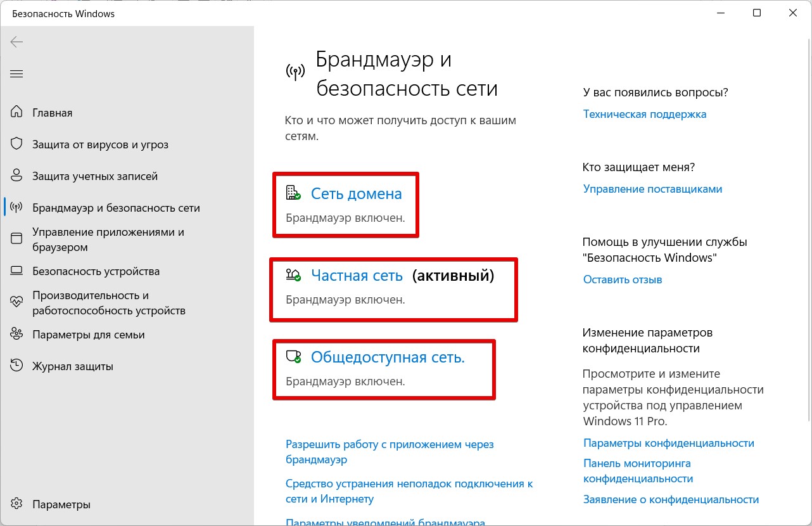
Task: Click the page heading Брандмауэр и безопасность сети
Action: (x=407, y=74)
